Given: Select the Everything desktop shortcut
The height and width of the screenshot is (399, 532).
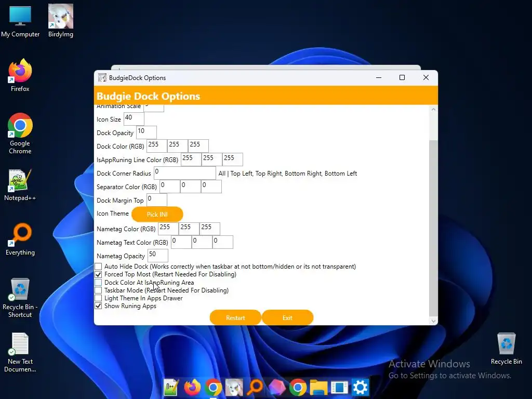Looking at the screenshot, I should (20, 239).
